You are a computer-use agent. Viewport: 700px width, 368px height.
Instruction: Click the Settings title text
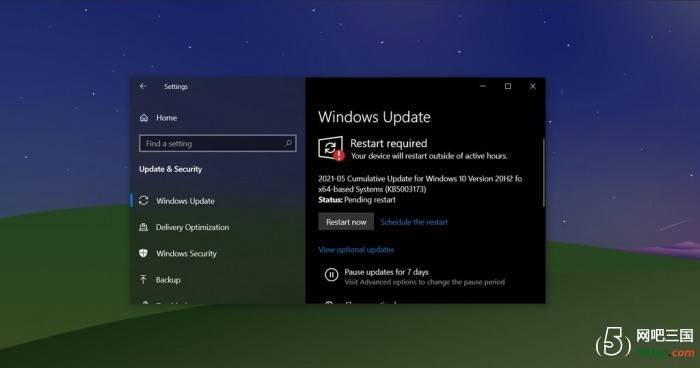pos(176,87)
